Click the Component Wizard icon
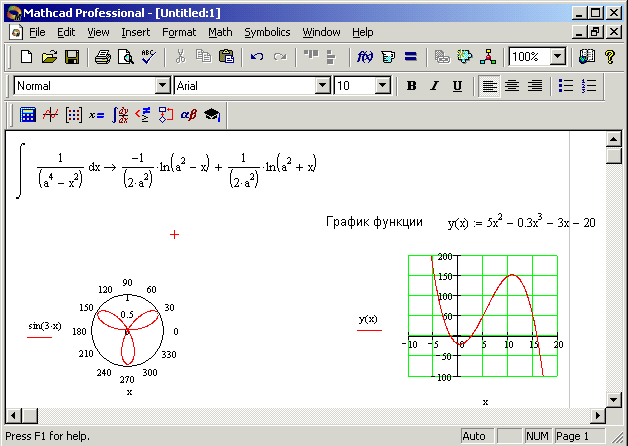This screenshot has width=628, height=446. click(465, 57)
